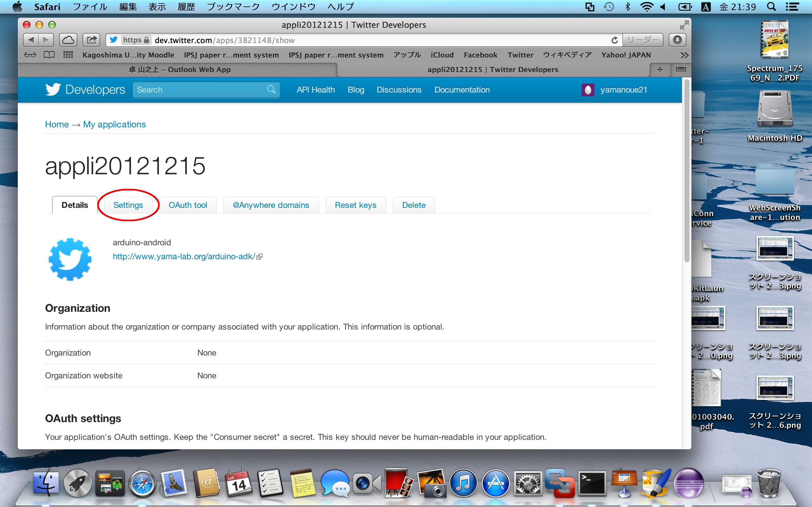Open Reading List glasses icon
The width and height of the screenshot is (812, 507).
click(x=30, y=55)
